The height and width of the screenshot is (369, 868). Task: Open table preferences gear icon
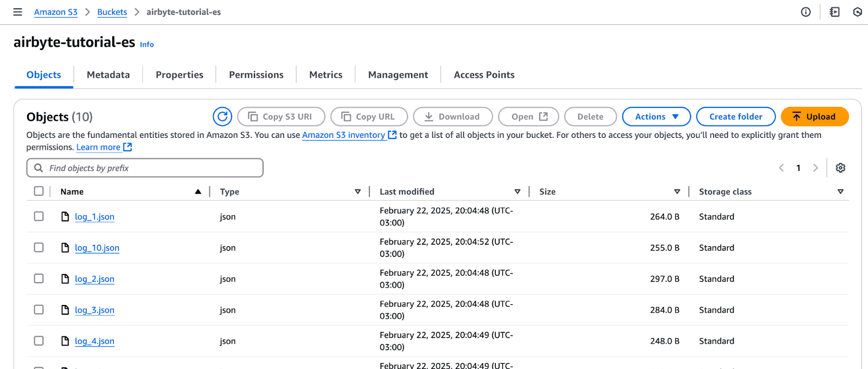coord(840,168)
